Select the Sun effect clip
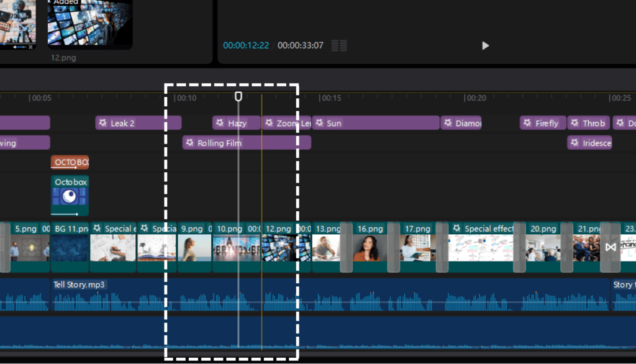This screenshot has width=636, height=364. pos(376,123)
